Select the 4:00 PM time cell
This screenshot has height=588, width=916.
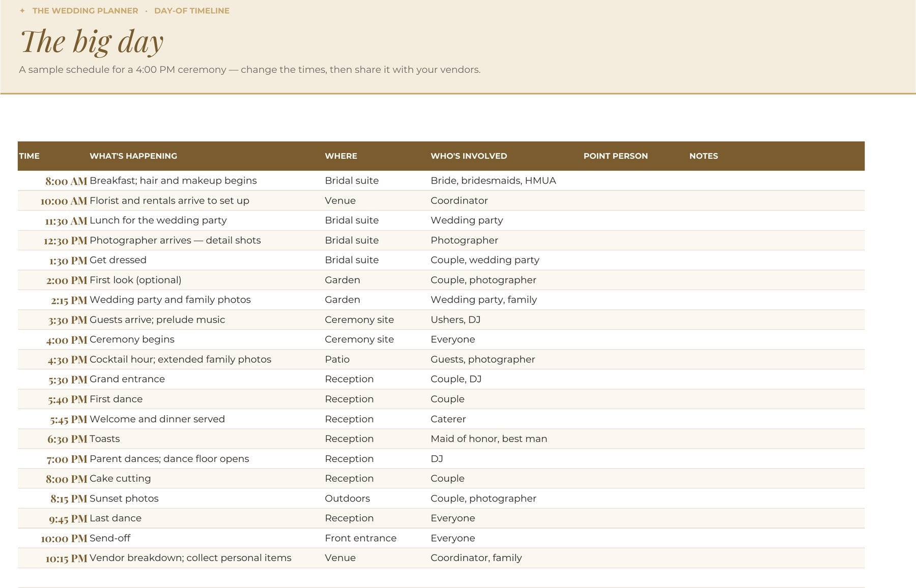click(x=67, y=340)
